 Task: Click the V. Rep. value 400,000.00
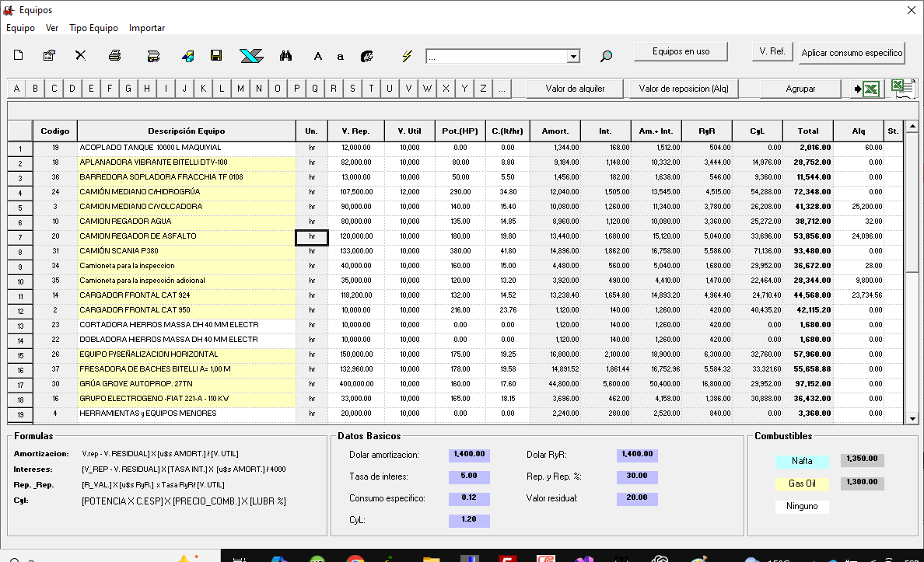(356, 384)
